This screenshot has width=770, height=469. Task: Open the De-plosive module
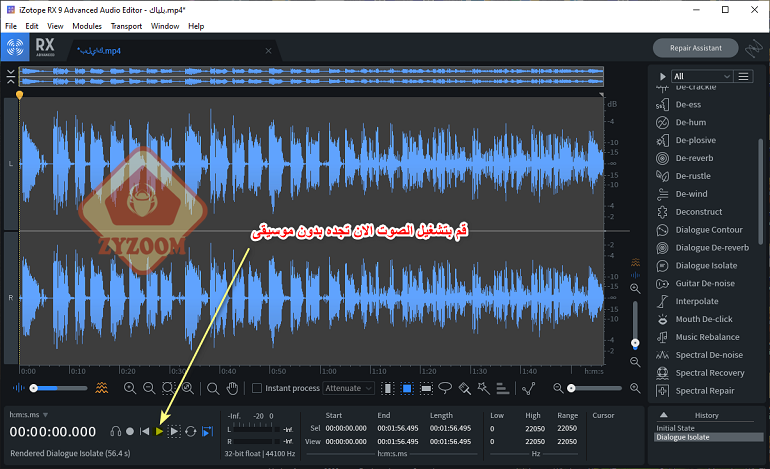tap(695, 140)
